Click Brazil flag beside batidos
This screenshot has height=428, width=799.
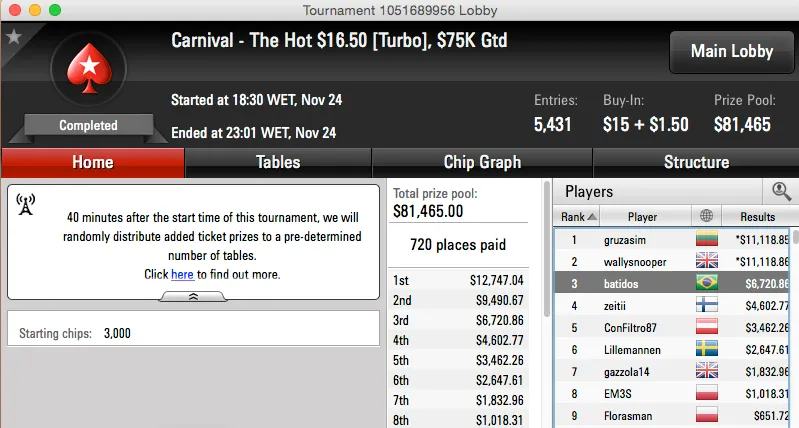pos(707,284)
